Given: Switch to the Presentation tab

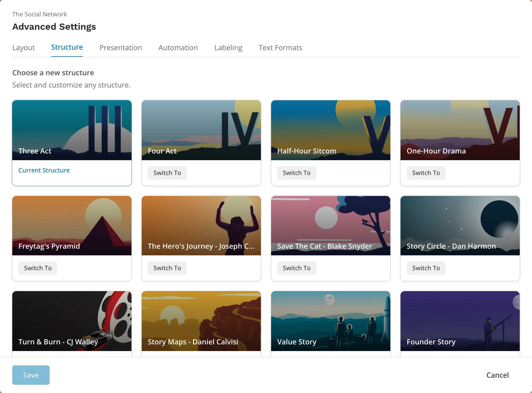Looking at the screenshot, I should point(121,48).
